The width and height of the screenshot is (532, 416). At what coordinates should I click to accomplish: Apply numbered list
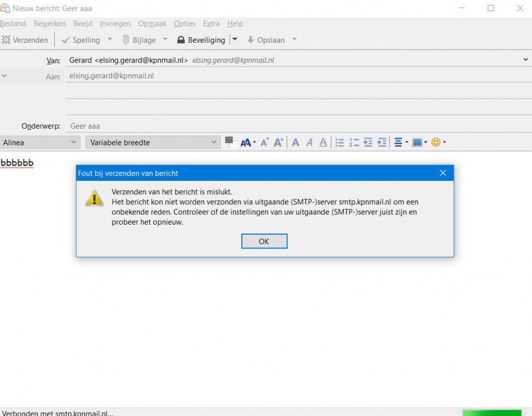[x=354, y=143]
